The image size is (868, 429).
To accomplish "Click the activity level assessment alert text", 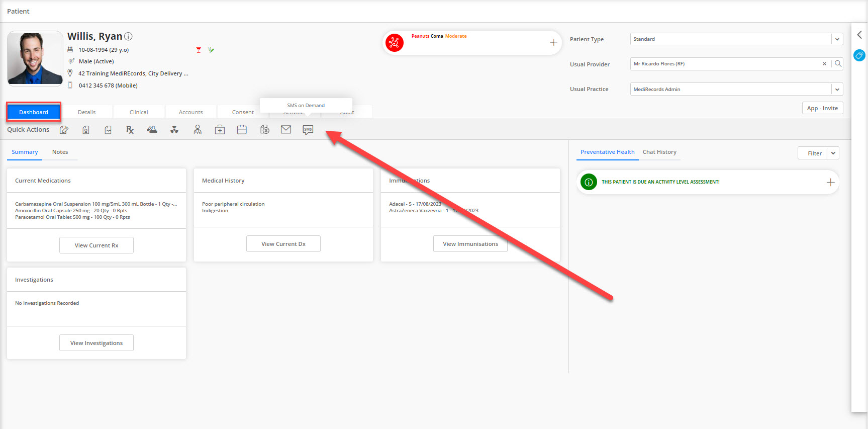I will point(660,182).
